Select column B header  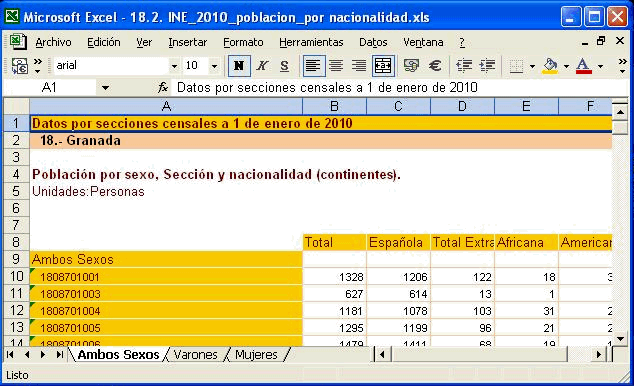click(x=334, y=106)
